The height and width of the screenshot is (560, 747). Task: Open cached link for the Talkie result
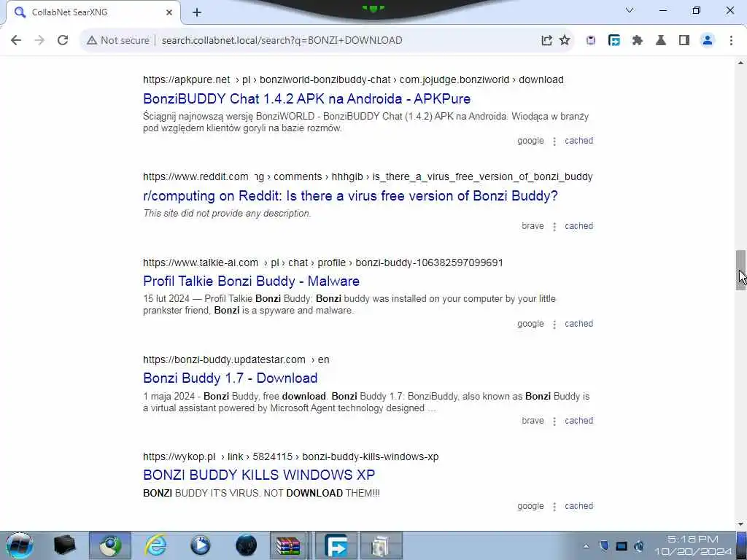(578, 323)
